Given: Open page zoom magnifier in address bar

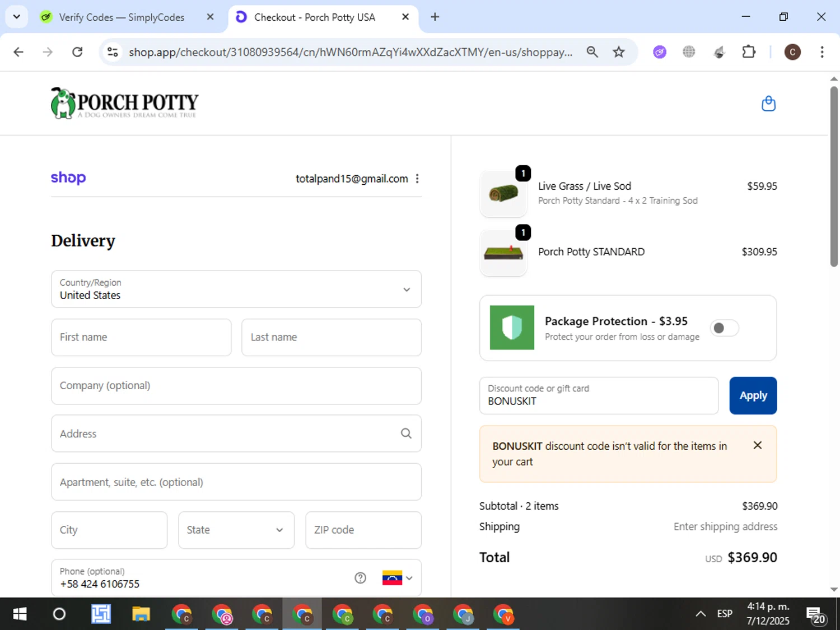Looking at the screenshot, I should pos(592,52).
